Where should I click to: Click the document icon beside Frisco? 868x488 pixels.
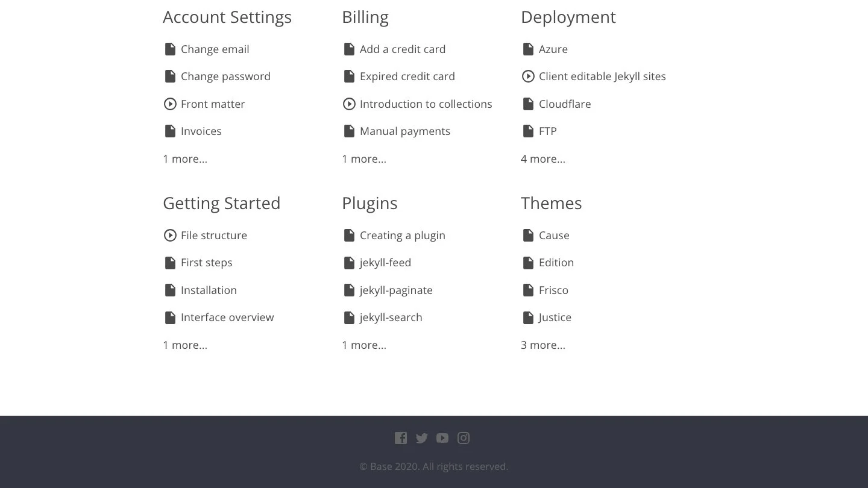528,290
